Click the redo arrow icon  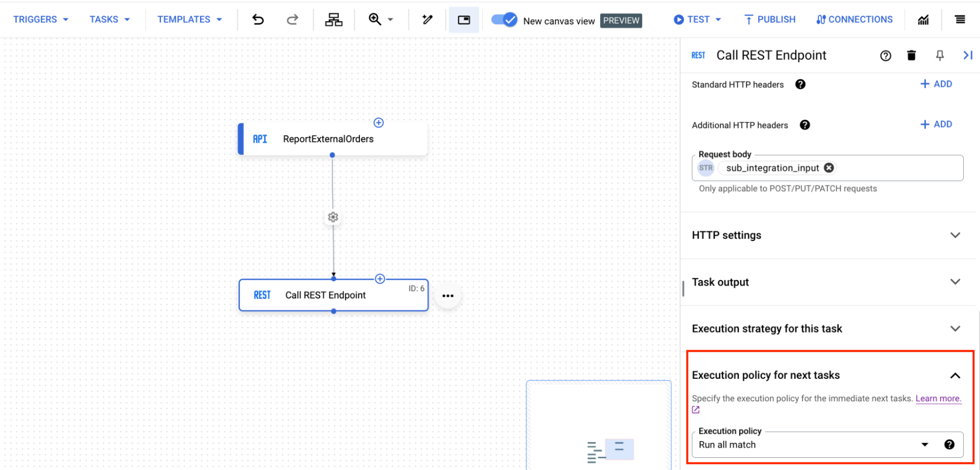(292, 20)
